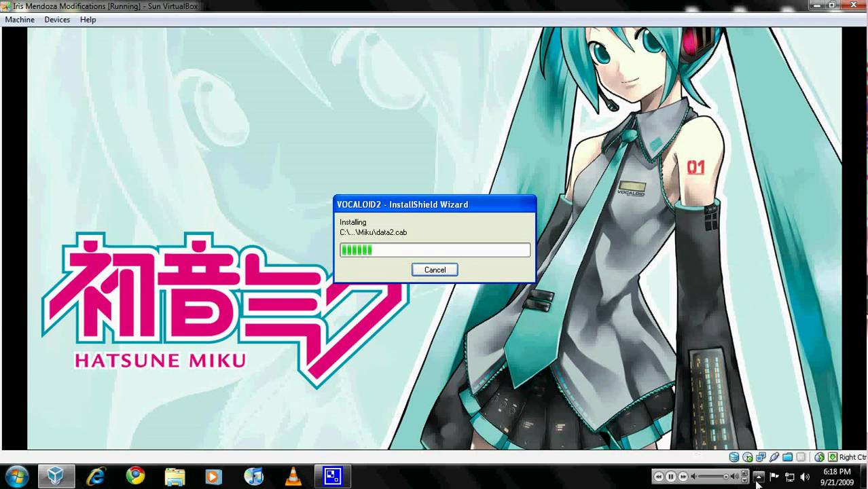Open the clock showing 6:18 PM
This screenshot has width=868, height=489.
(837, 477)
